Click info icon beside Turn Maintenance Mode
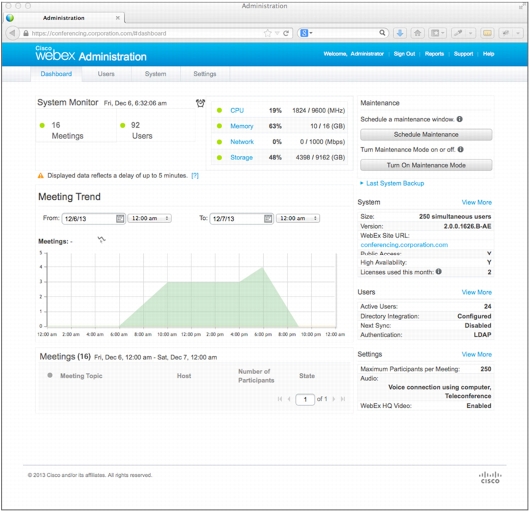Screen dimensions: 530x513 tap(460, 149)
